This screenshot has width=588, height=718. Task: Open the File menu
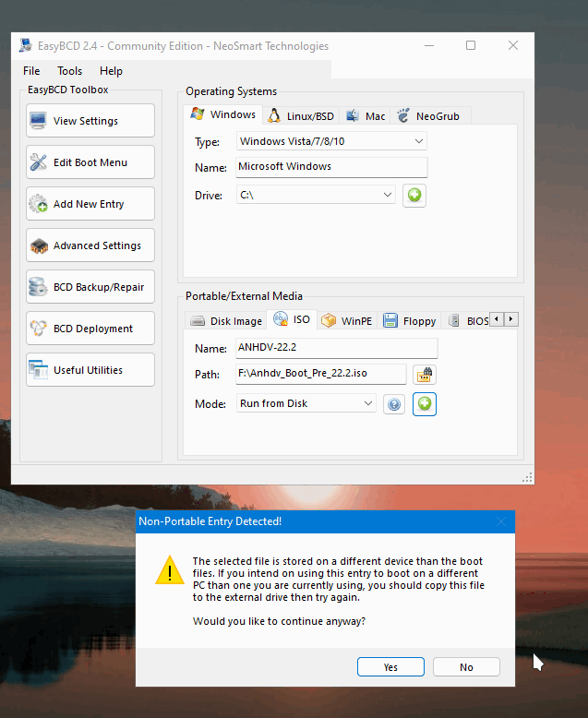pos(31,71)
